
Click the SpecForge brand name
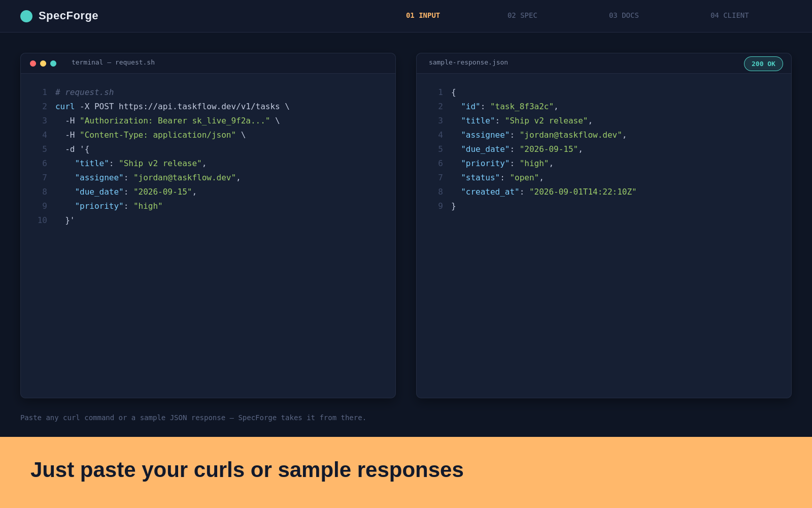tap(69, 16)
